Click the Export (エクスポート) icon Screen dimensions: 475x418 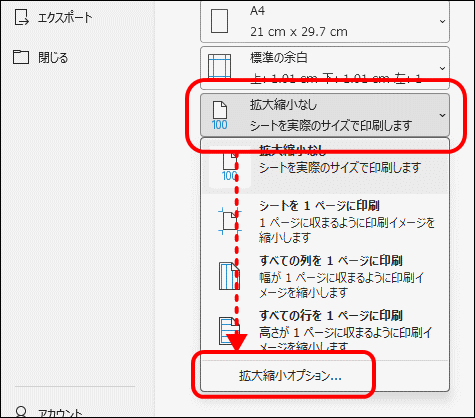[x=22, y=17]
